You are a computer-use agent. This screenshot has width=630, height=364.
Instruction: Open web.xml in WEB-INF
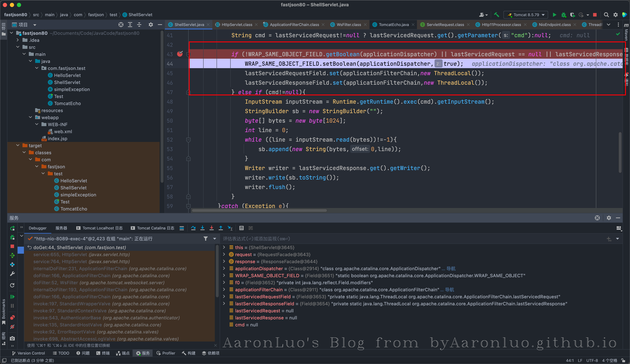click(x=63, y=131)
